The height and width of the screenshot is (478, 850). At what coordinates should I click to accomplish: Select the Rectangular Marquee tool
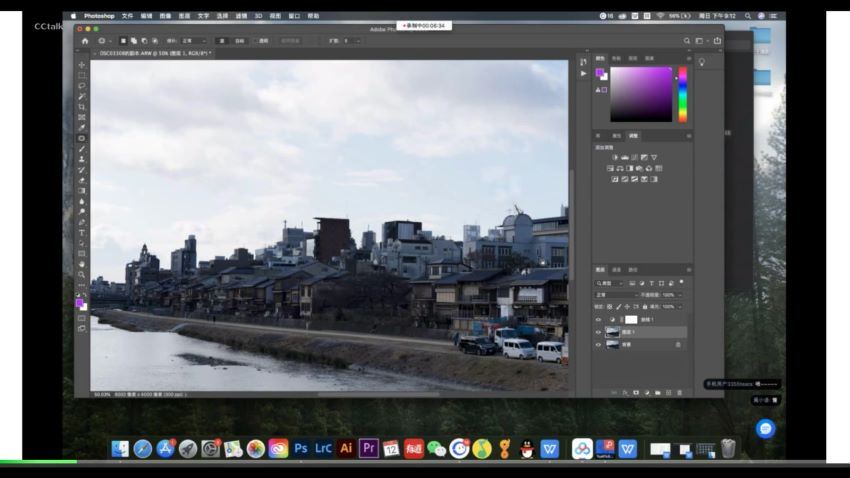tap(82, 75)
